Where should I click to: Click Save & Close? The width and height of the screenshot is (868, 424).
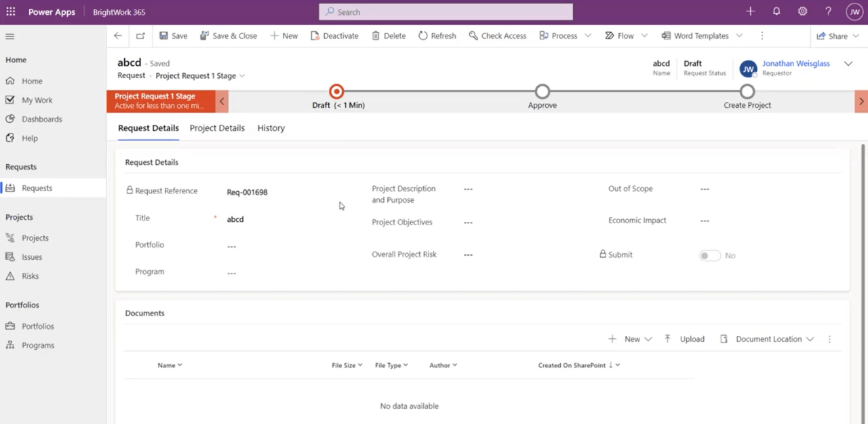(x=229, y=35)
